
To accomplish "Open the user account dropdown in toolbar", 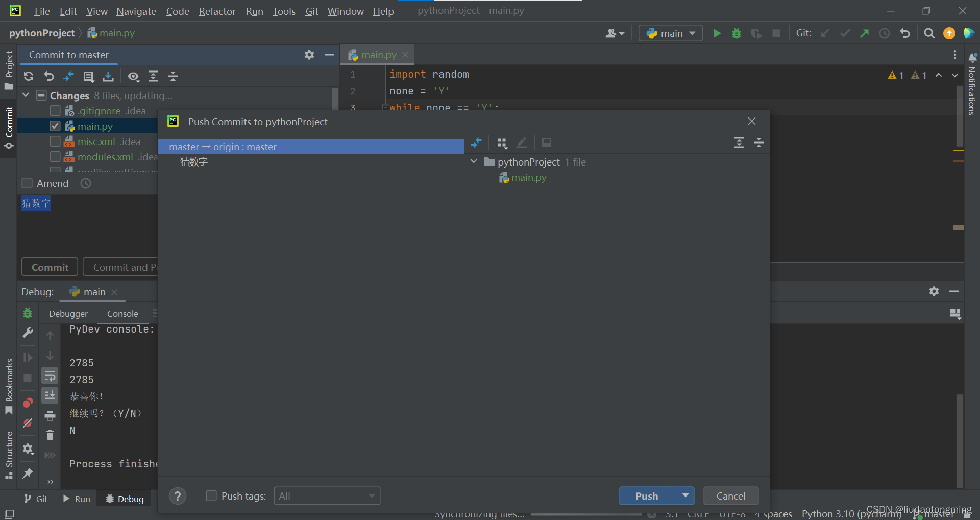I will tap(615, 33).
